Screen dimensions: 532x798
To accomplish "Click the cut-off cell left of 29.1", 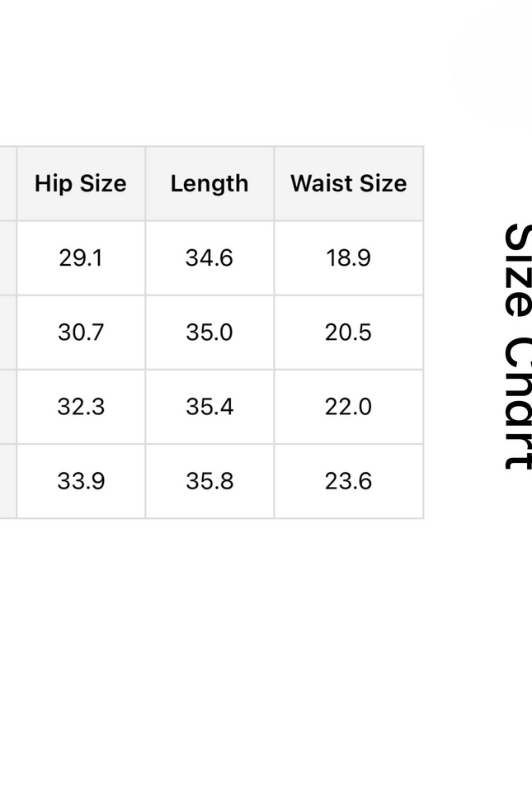I will click(7, 257).
